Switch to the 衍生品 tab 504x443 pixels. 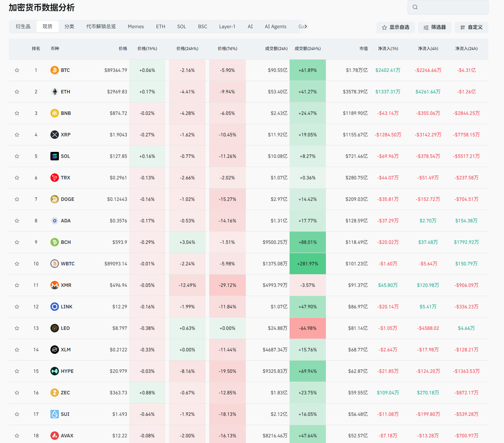pos(23,26)
